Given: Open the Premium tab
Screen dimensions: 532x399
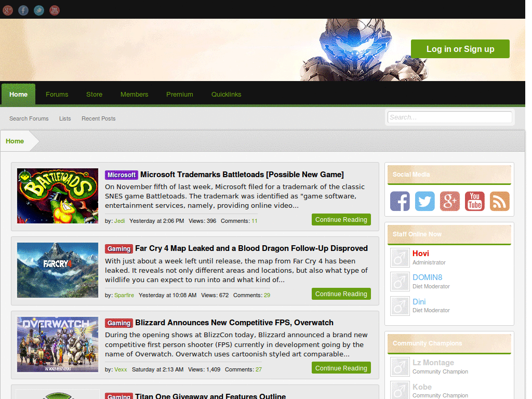Looking at the screenshot, I should click(x=180, y=95).
